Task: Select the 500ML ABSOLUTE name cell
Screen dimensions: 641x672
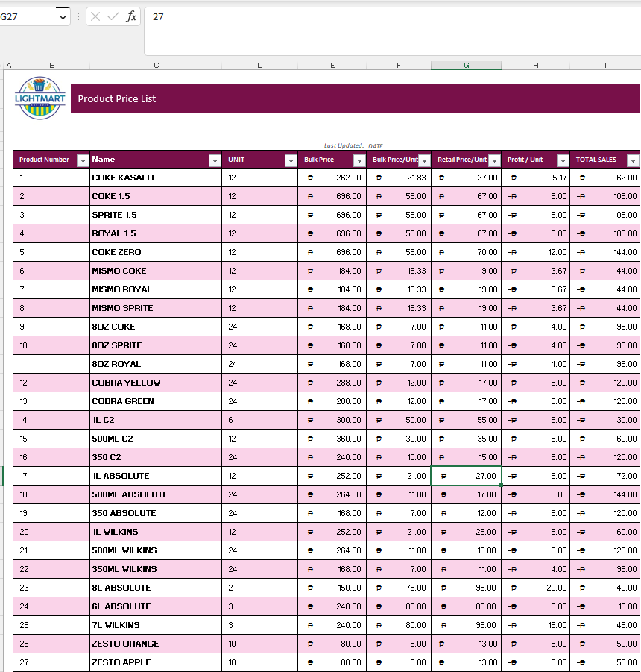Action: [x=156, y=494]
